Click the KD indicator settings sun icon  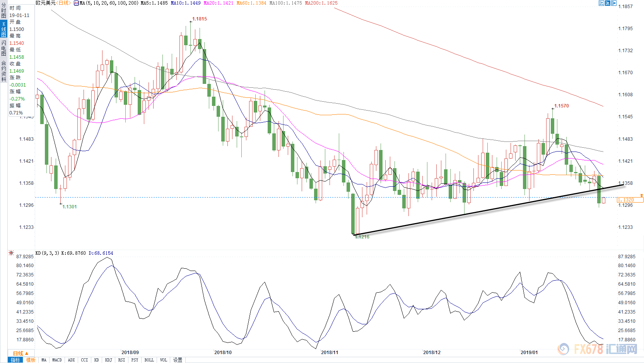11,253
